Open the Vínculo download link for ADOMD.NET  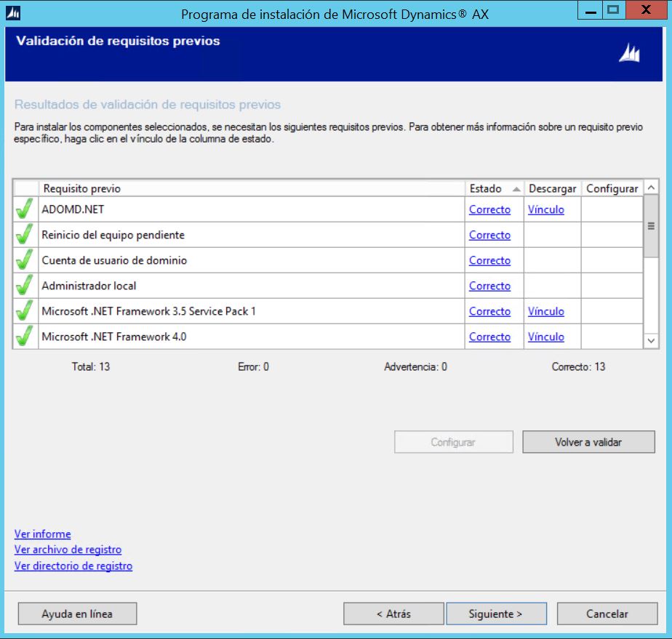pyautogui.click(x=545, y=209)
